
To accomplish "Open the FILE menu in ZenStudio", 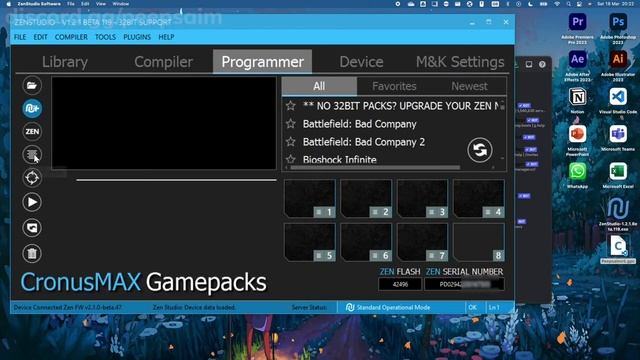I will pos(20,37).
